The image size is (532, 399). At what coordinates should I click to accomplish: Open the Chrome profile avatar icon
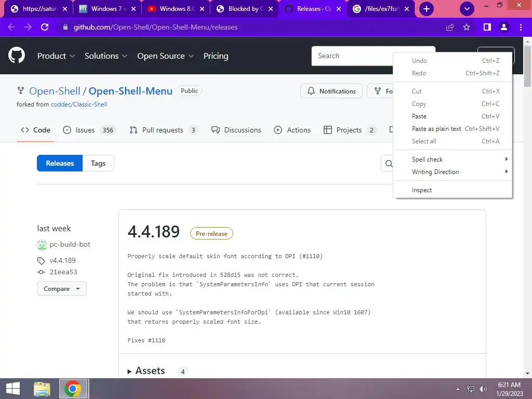click(504, 27)
